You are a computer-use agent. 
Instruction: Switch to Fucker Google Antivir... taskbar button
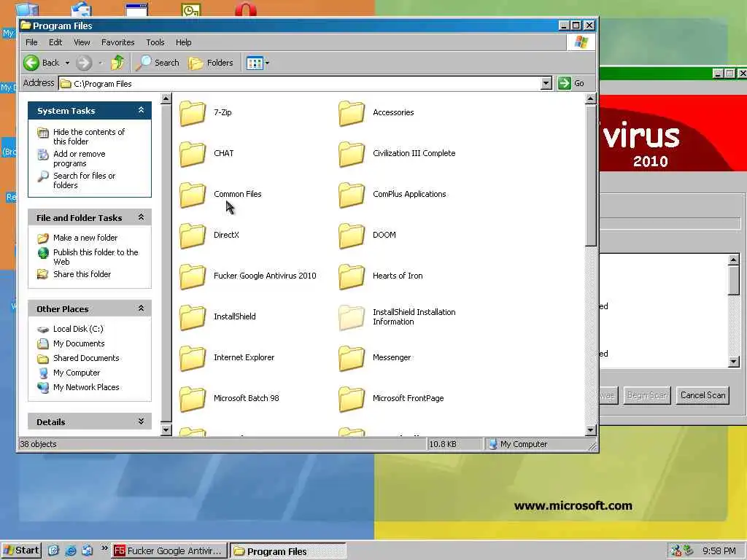(169, 551)
